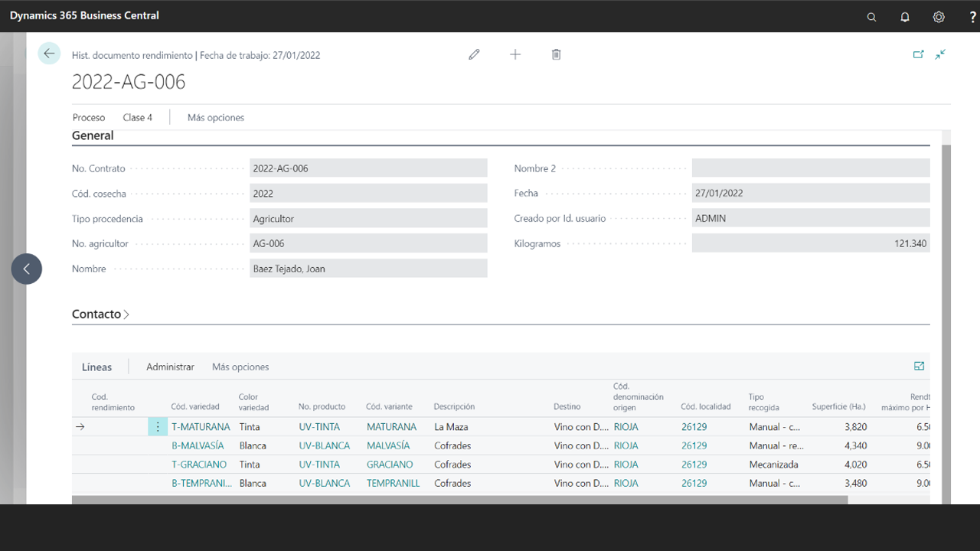
Task: Sort by Destino column header
Action: point(567,406)
